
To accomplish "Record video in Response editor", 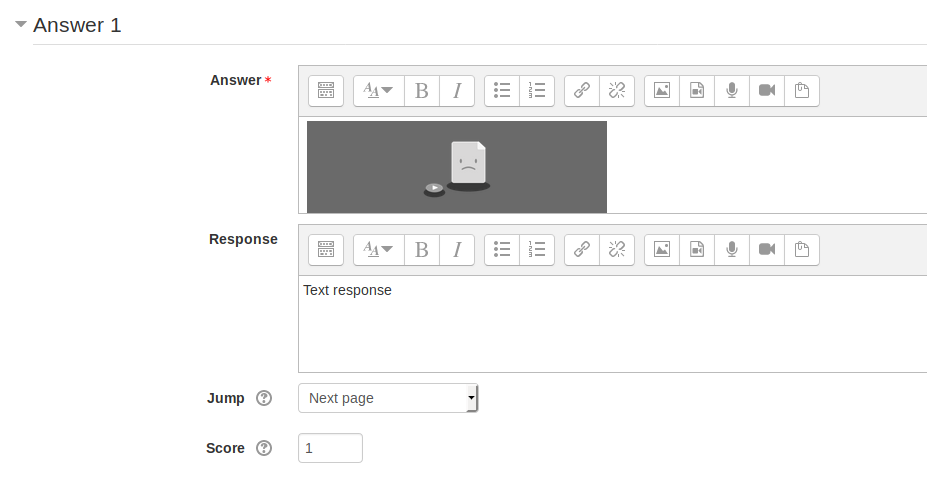I will [767, 249].
